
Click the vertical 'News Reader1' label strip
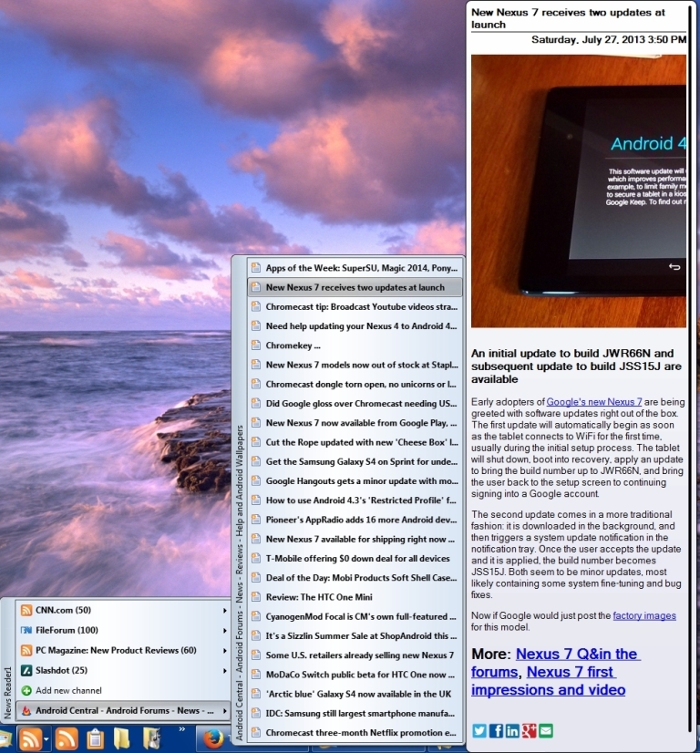click(7, 692)
